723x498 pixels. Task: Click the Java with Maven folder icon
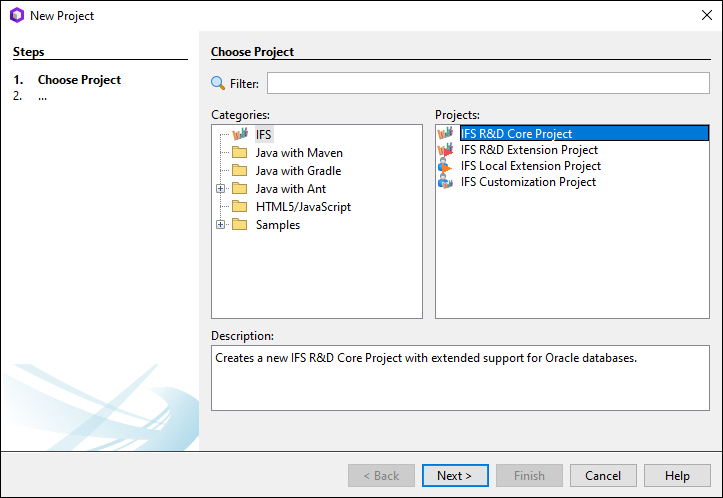click(x=239, y=153)
